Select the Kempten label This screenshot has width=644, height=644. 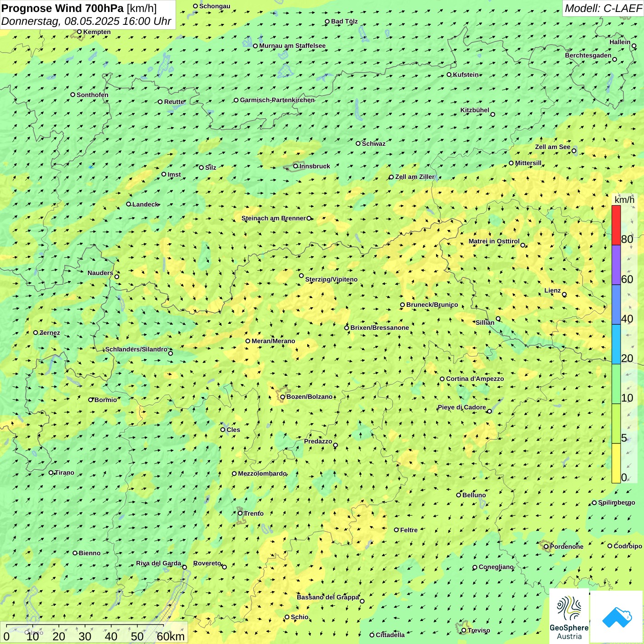coord(97,32)
